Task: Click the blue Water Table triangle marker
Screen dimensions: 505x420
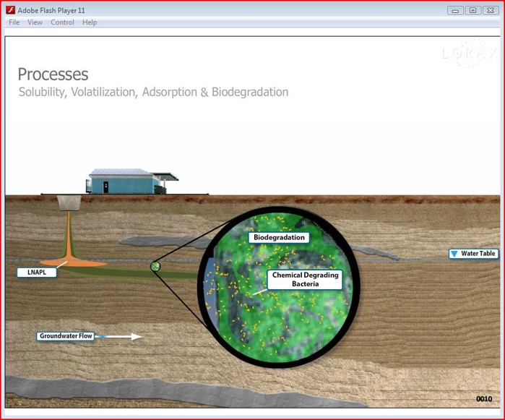Action: coord(454,254)
